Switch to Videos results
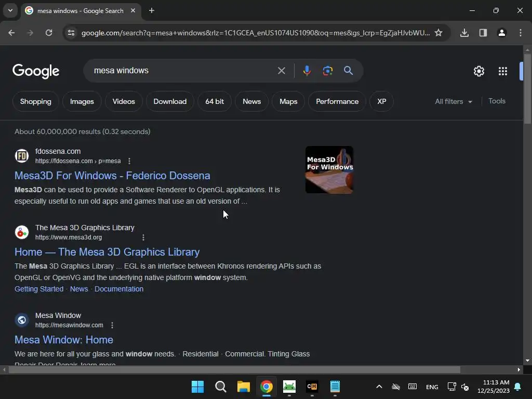The height and width of the screenshot is (399, 532). [x=124, y=101]
